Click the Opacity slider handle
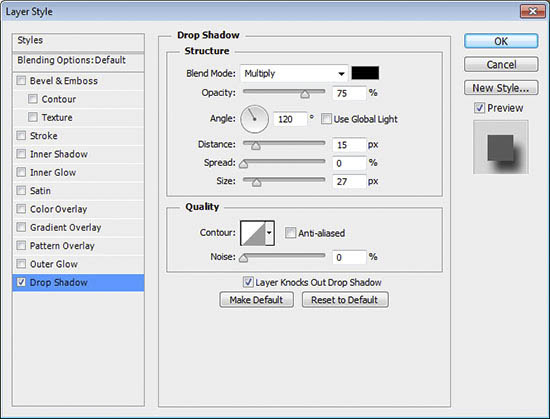 click(x=305, y=94)
